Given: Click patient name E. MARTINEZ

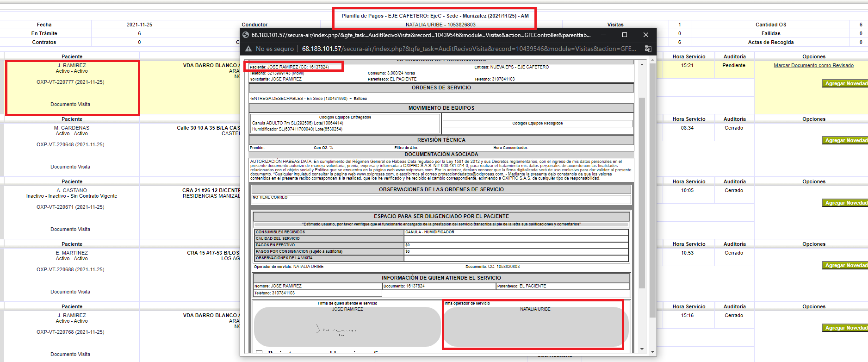Looking at the screenshot, I should tap(72, 253).
